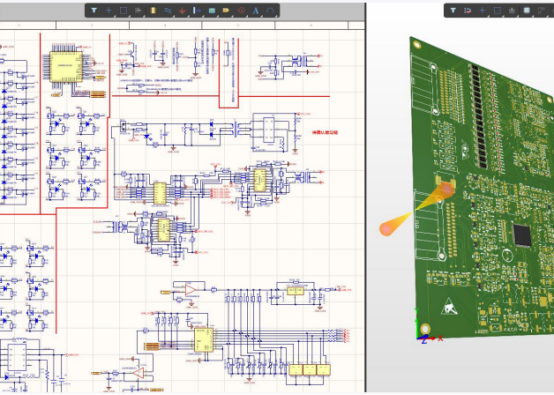Click the place pin tool icon
Screen dimensions: 554x395
tap(197, 11)
